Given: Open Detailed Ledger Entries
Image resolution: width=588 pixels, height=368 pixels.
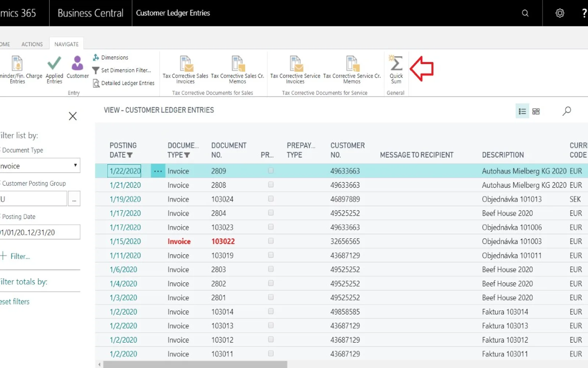Looking at the screenshot, I should [x=123, y=83].
